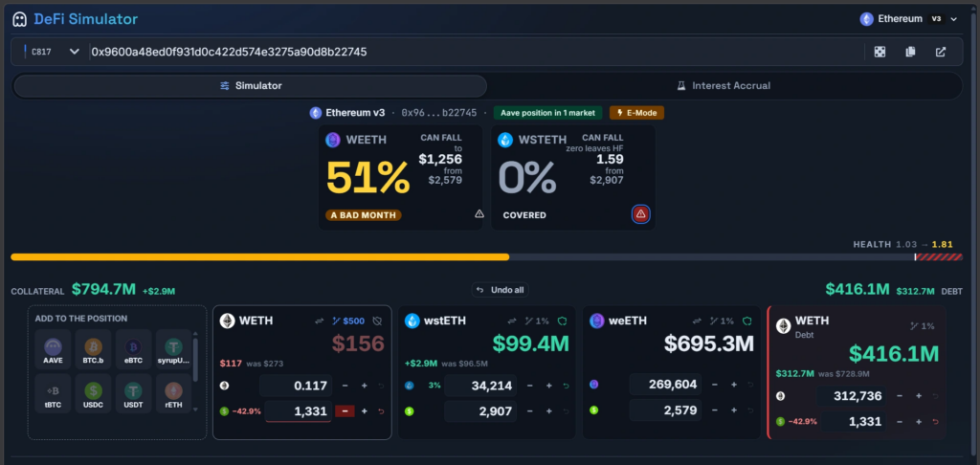Click the 1% step setting on wstETH card
Image resolution: width=980 pixels, height=465 pixels.
coord(537,321)
